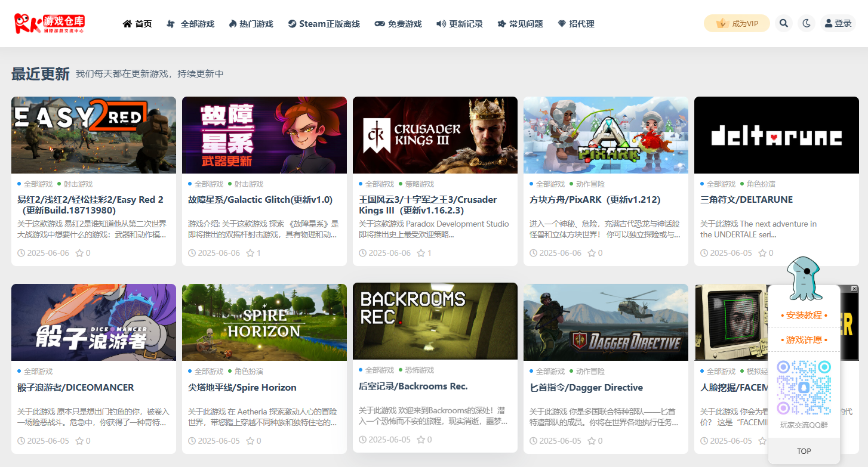Open title 易红2/Easy Red 2 link
This screenshot has height=467, width=868.
pyautogui.click(x=91, y=205)
